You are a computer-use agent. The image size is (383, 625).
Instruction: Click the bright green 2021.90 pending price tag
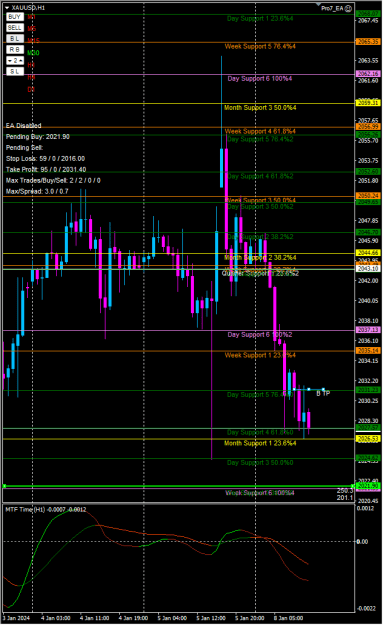368,486
